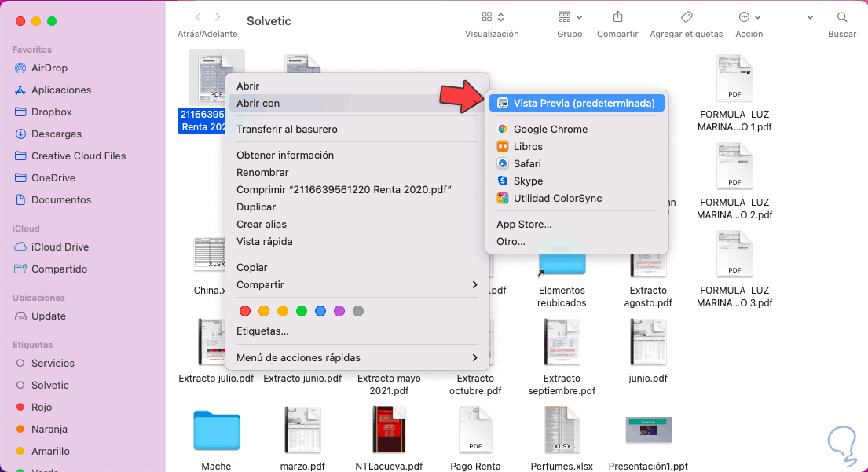Screen dimensions: 868x472
Task: Click Duplicar in the context menu
Action: [x=357, y=207]
